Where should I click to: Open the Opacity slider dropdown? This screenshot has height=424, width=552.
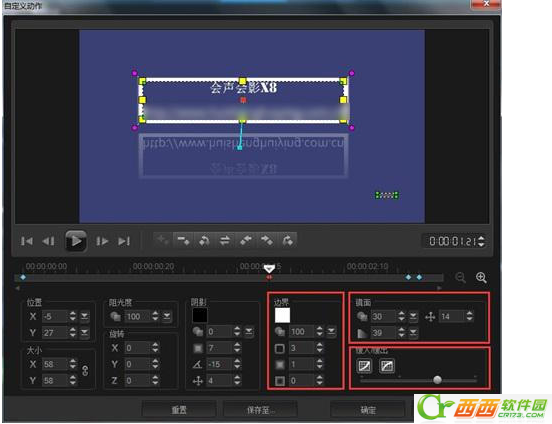(x=167, y=316)
